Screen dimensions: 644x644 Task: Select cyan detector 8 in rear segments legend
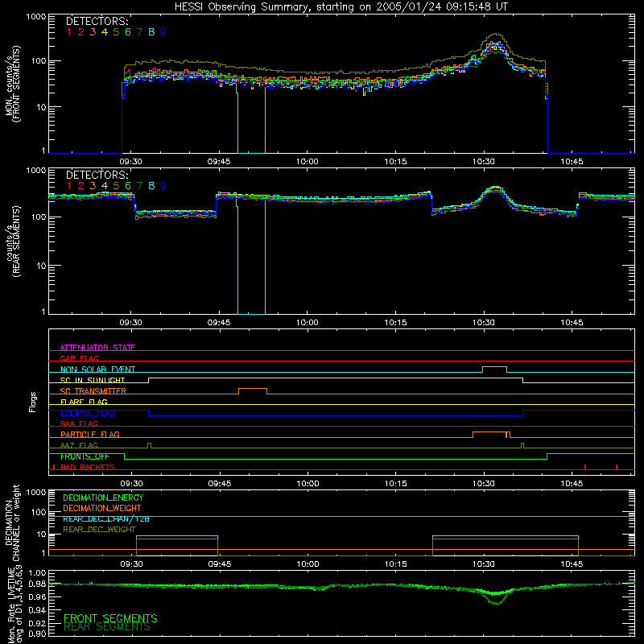coord(151,186)
